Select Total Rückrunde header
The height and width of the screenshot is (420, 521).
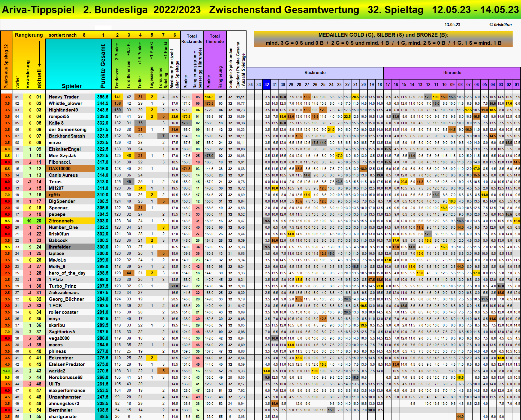[192, 39]
